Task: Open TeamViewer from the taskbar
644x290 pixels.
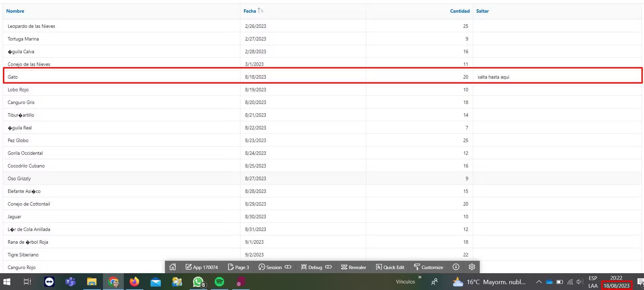Action: [x=49, y=282]
